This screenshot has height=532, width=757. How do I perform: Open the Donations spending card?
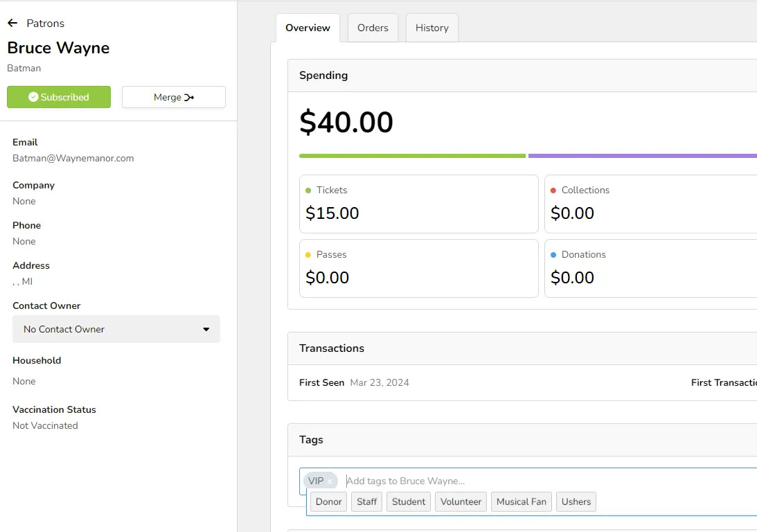pyautogui.click(x=651, y=268)
